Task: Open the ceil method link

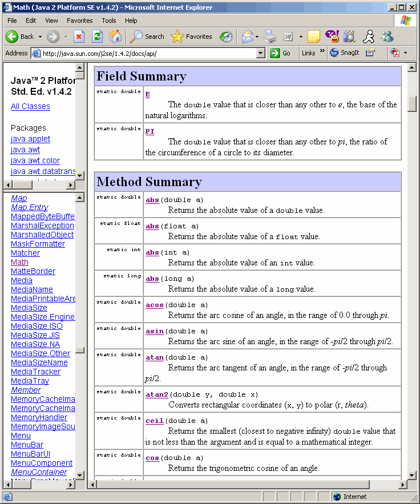Action: (155, 421)
